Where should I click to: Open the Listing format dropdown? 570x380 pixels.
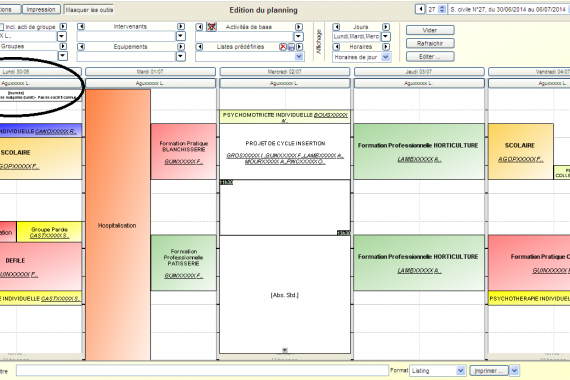pos(461,371)
